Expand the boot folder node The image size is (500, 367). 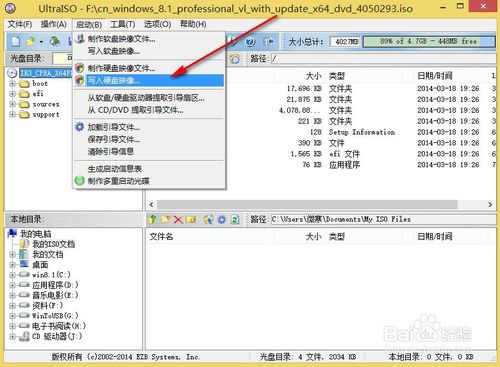point(12,83)
